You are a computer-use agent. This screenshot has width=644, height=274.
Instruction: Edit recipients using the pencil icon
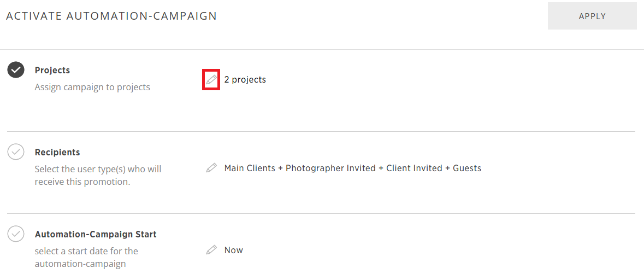click(211, 168)
